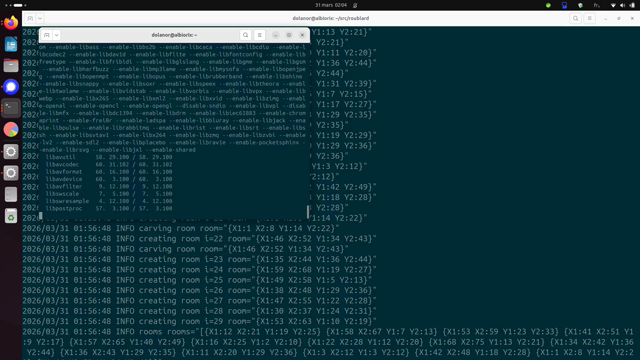Open the pie-chart disk usage app in the dock

(11, 130)
